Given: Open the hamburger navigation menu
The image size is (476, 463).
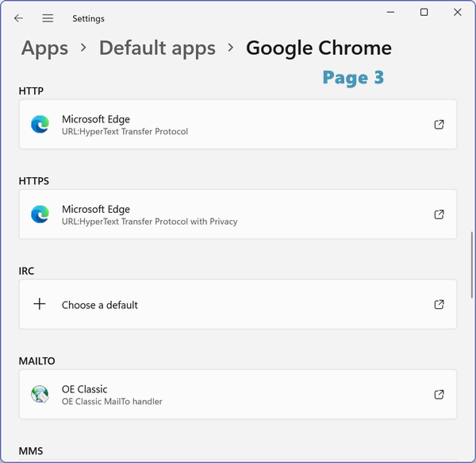Looking at the screenshot, I should click(x=48, y=18).
